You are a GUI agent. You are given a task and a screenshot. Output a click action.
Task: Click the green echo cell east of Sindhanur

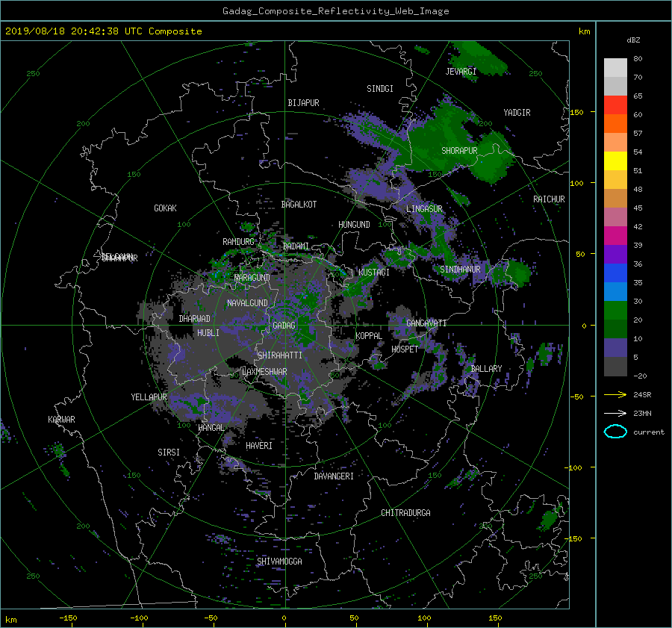pyautogui.click(x=517, y=273)
